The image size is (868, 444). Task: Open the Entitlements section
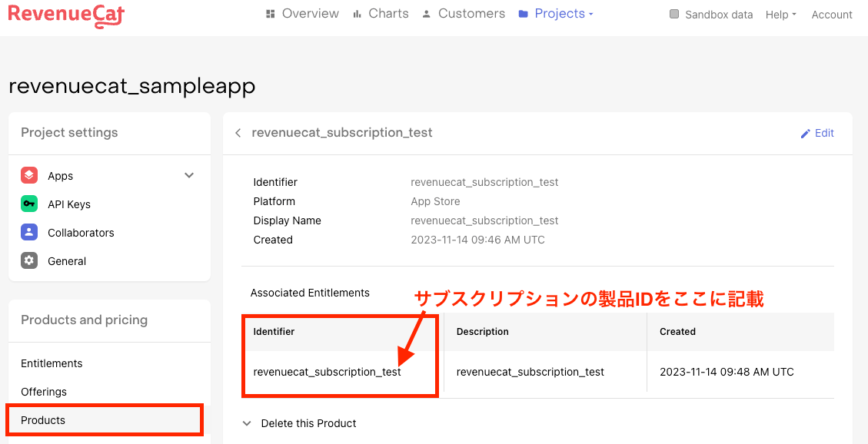[x=52, y=363]
